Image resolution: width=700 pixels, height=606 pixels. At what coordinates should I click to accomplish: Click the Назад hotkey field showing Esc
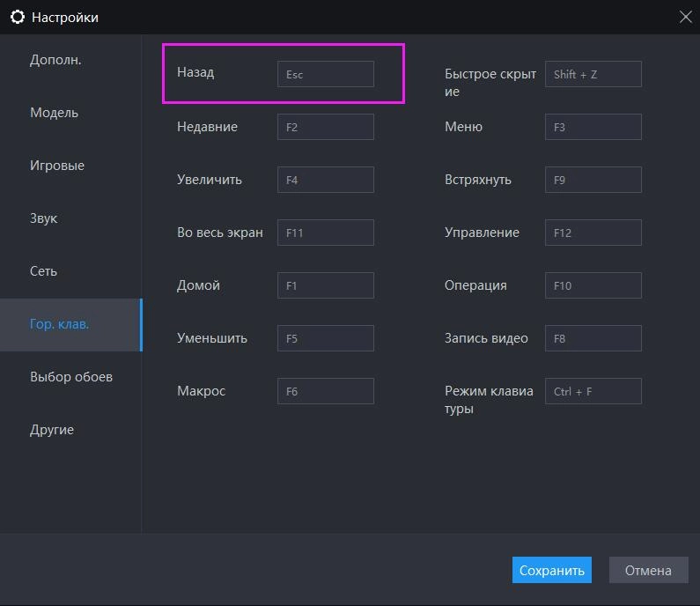coord(325,74)
